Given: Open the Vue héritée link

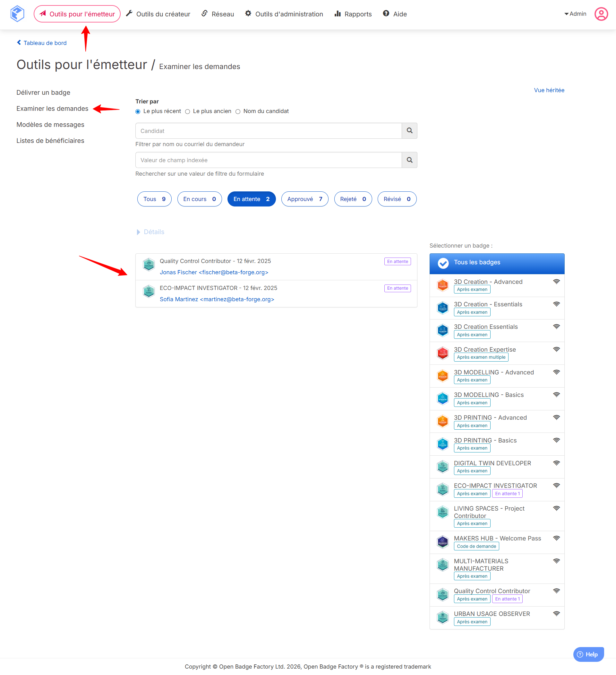Looking at the screenshot, I should tap(549, 90).
